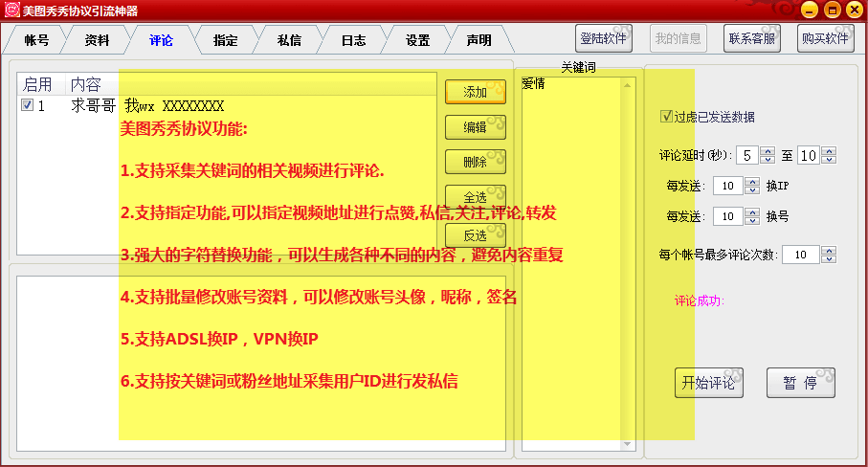Select comment row 求哥哥 我wx

pos(227,105)
